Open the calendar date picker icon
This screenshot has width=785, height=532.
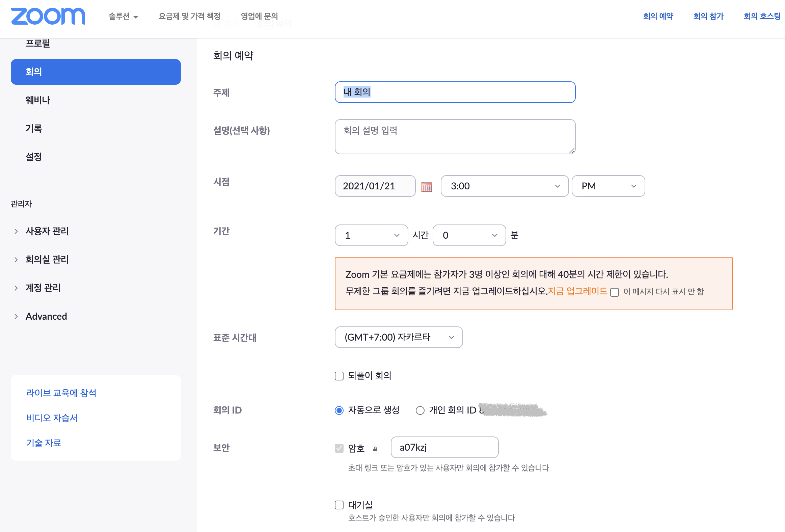pyautogui.click(x=426, y=186)
